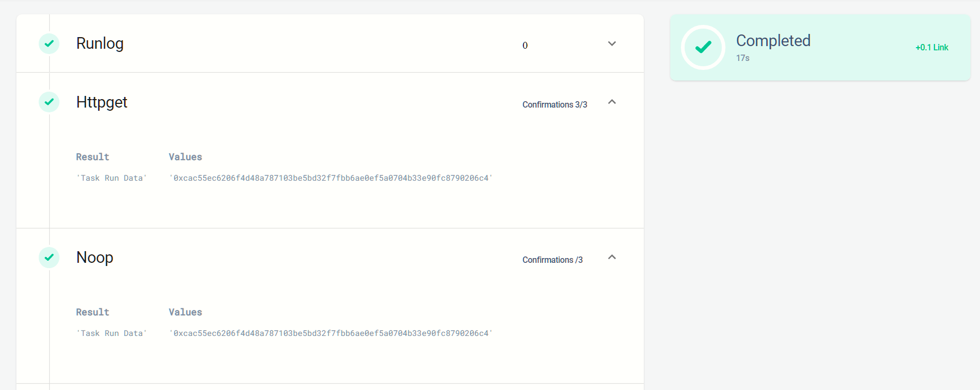
Task: Click the Httpget green checkmark status icon
Action: tap(49, 102)
